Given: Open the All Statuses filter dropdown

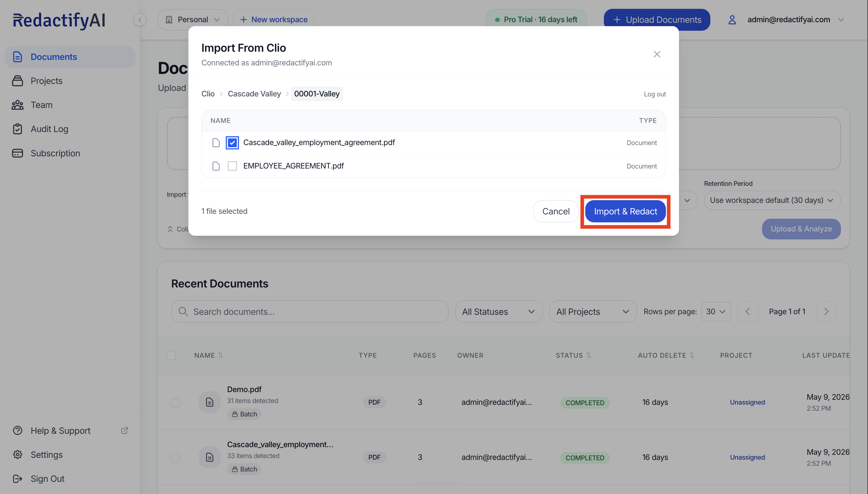Looking at the screenshot, I should click(x=499, y=311).
